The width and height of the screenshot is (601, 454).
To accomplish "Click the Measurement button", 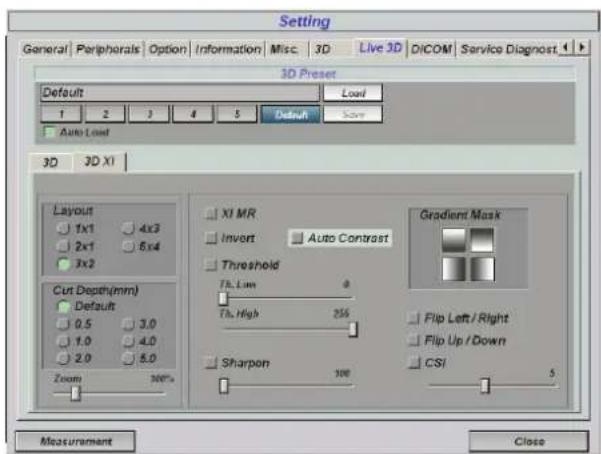I will tap(76, 441).
